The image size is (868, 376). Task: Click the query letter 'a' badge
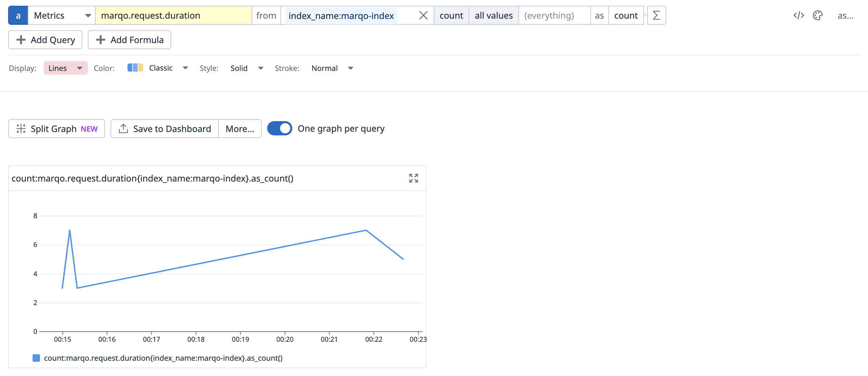tap(18, 15)
